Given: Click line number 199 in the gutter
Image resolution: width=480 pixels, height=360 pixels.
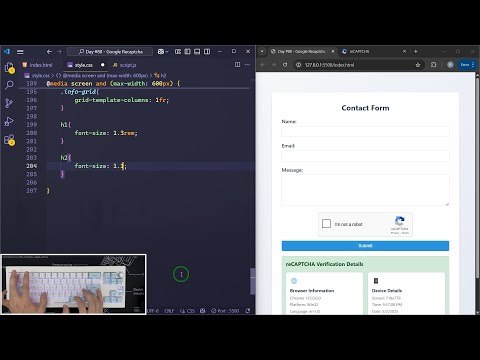Looking at the screenshot, I should [x=32, y=125].
